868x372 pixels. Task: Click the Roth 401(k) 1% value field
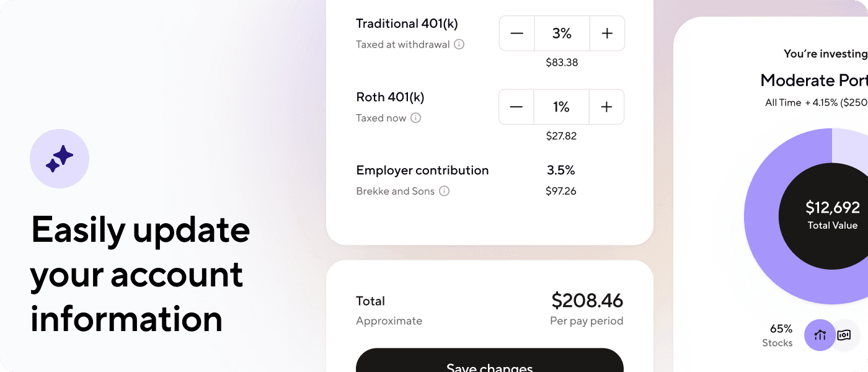561,107
